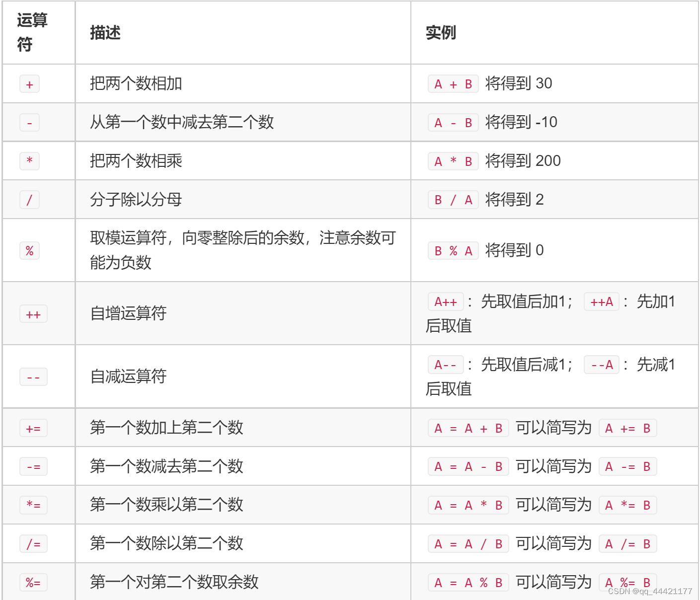Click the -= operator badge
The width and height of the screenshot is (700, 600).
pyautogui.click(x=33, y=466)
